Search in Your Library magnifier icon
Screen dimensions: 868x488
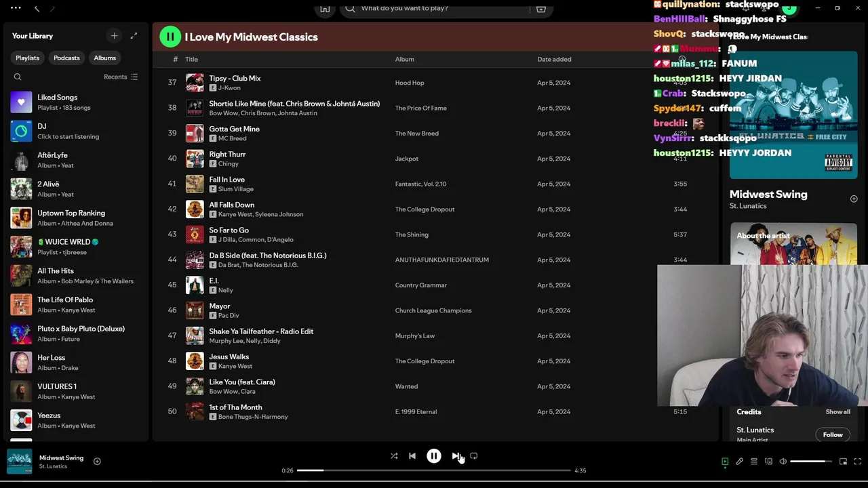18,77
